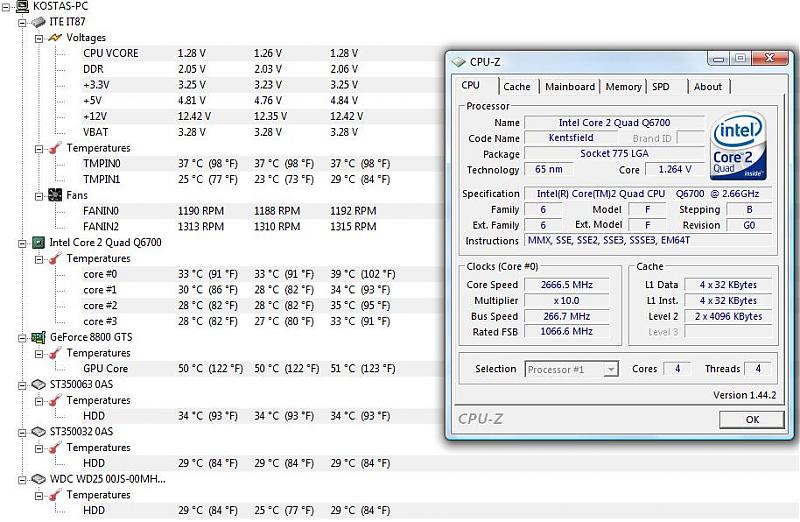Click the KOSTAS-PC computer icon

pyautogui.click(x=22, y=6)
